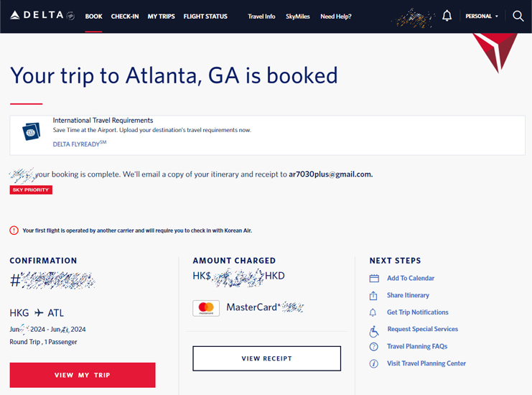Open the notifications bell icon
Image resolution: width=532 pixels, height=395 pixels.
(447, 16)
